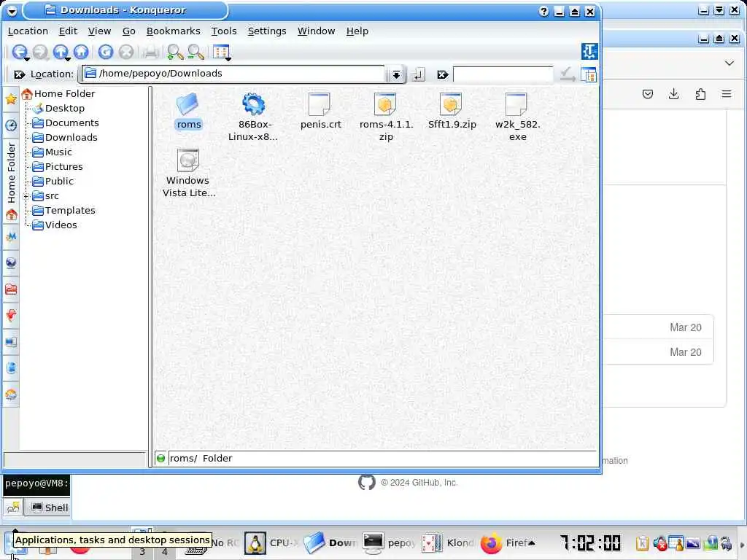The height and width of the screenshot is (560, 747).
Task: Open the History clock sidebar tab
Action: [x=11, y=125]
